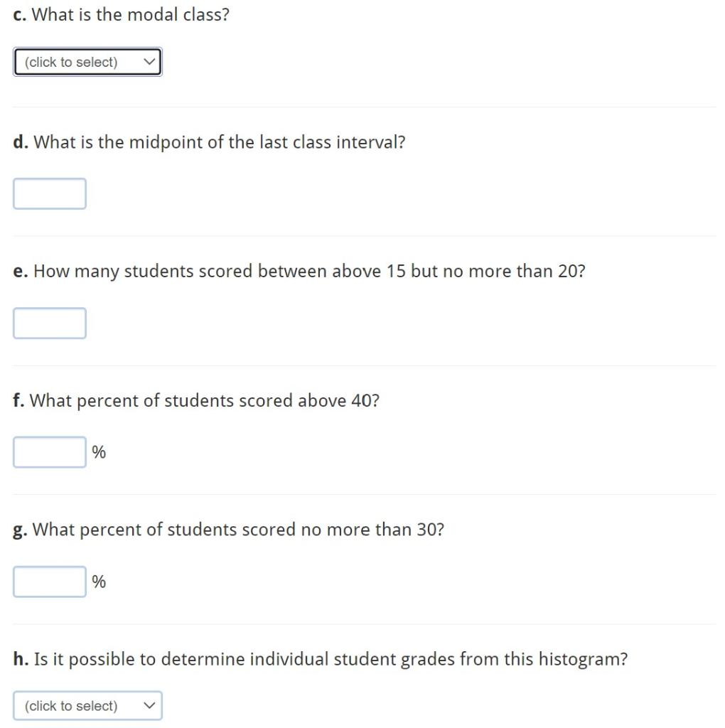
Task: Focus the answer box next to % under question f
Action: (x=49, y=452)
